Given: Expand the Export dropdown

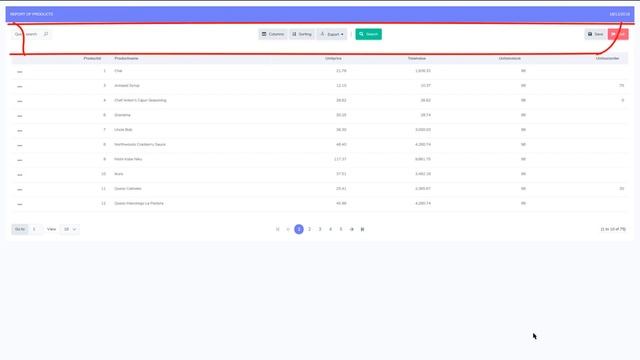Looking at the screenshot, I should click(x=332, y=34).
